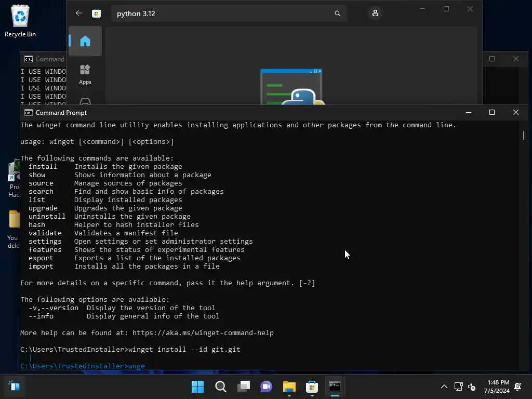Viewport: 532px width, 399px height.
Task: Click the Command Prompt title bar icon
Action: tap(29, 113)
